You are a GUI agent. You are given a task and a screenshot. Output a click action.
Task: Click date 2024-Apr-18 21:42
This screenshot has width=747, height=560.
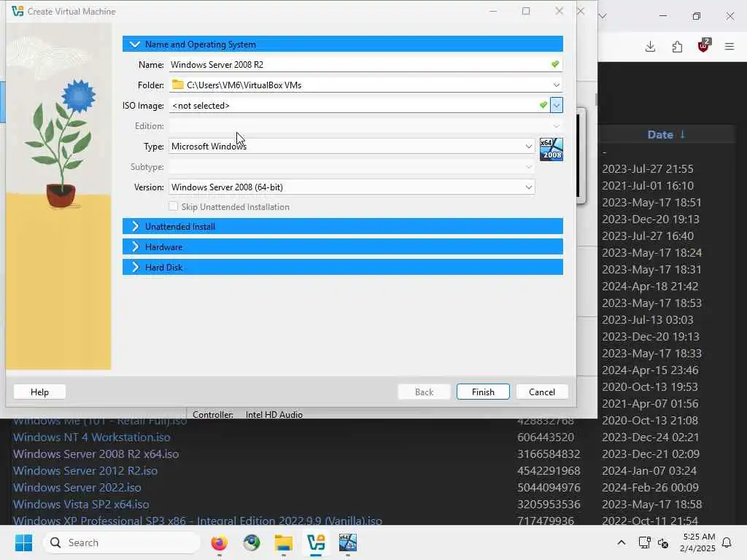pyautogui.click(x=650, y=286)
